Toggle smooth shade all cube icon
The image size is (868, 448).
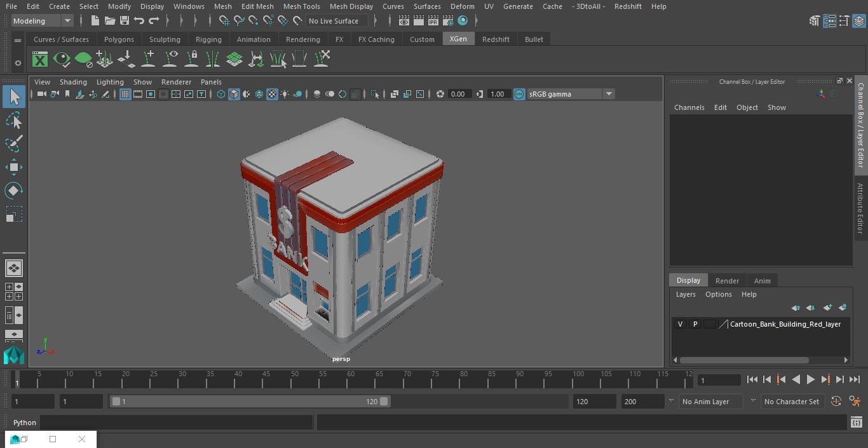click(x=234, y=94)
